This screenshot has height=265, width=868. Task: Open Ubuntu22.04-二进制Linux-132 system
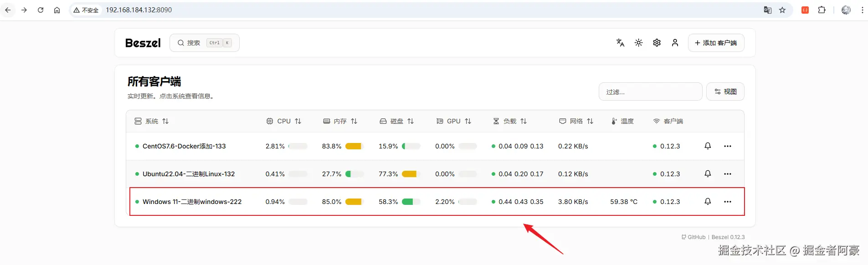[x=189, y=174]
